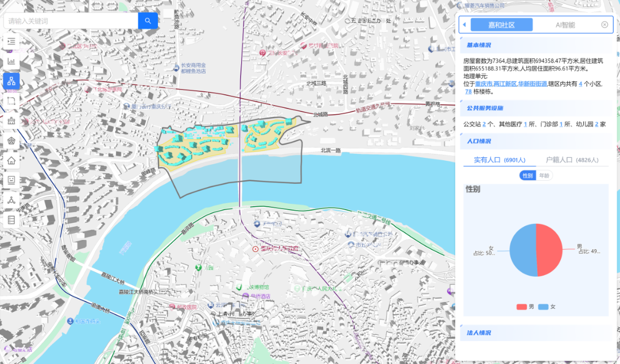Select the 实有人口 (6901人) tab
Image resolution: width=620 pixels, height=364 pixels.
click(x=499, y=160)
